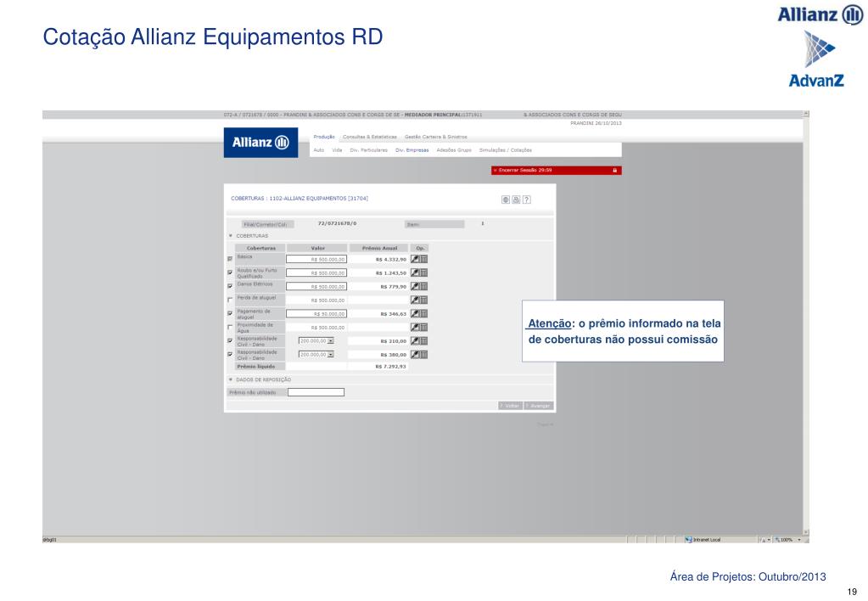Open the Produção menu tab
The image size is (868, 601).
coord(324,137)
